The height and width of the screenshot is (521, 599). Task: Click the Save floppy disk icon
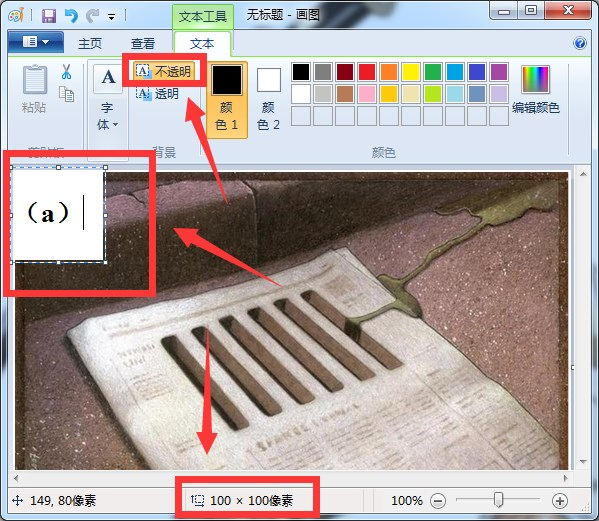click(49, 16)
